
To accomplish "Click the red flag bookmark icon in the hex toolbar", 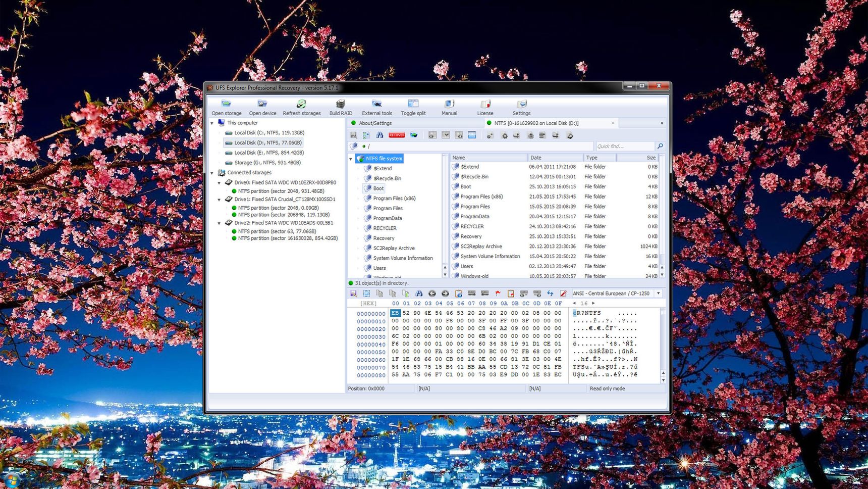I will 498,294.
